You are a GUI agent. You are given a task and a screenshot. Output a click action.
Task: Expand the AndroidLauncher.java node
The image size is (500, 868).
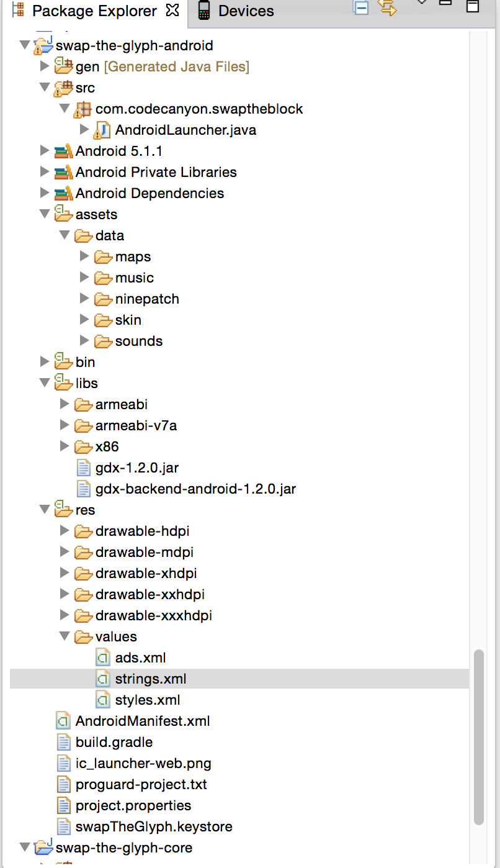pyautogui.click(x=84, y=130)
